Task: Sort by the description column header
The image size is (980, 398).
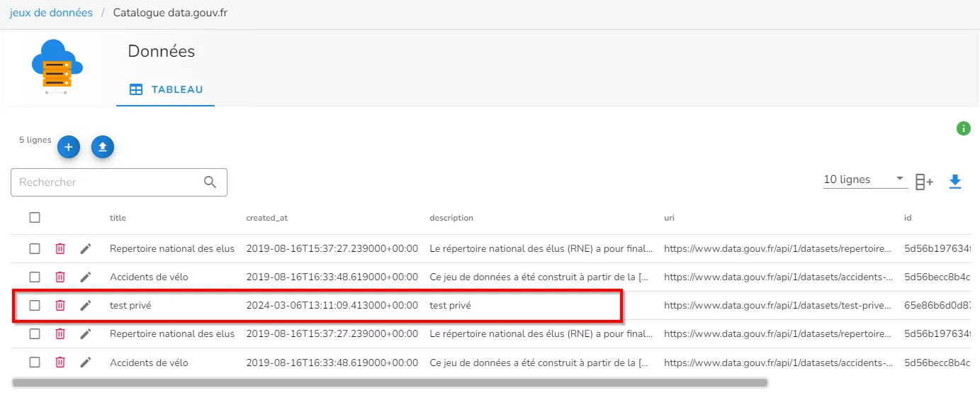Action: pos(451,218)
